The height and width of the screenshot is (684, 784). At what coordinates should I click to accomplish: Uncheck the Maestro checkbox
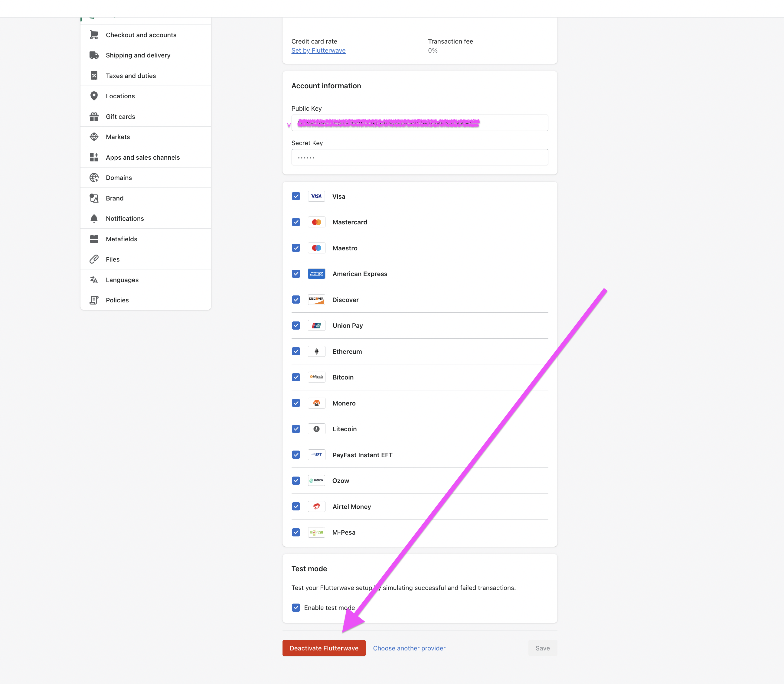(x=296, y=248)
